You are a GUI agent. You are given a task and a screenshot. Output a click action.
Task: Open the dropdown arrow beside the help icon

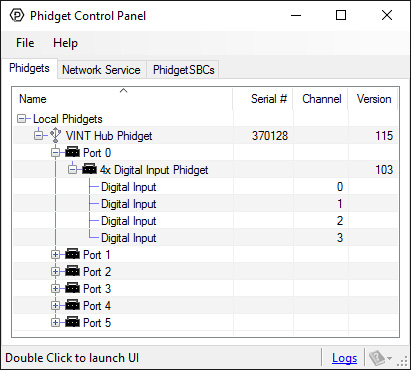(389, 359)
